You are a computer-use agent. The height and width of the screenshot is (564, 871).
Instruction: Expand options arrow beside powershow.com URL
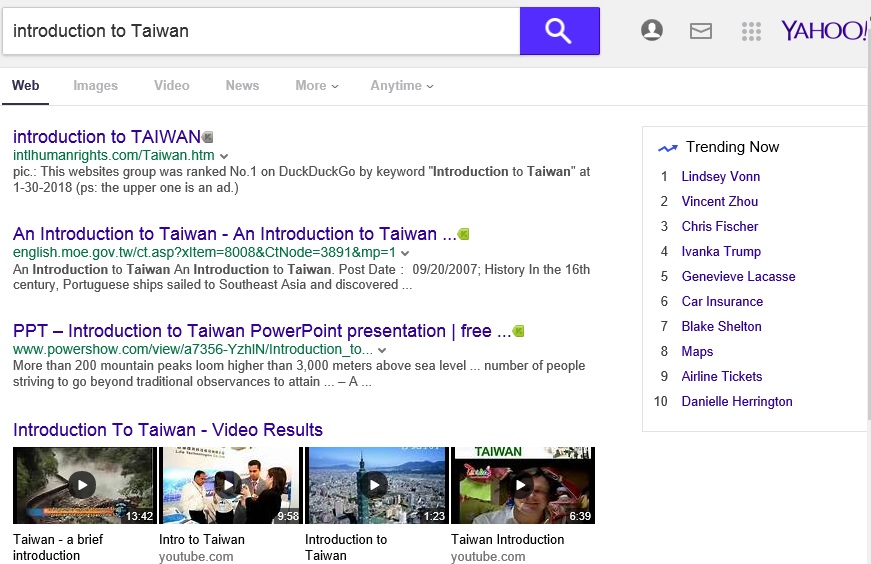(x=382, y=350)
